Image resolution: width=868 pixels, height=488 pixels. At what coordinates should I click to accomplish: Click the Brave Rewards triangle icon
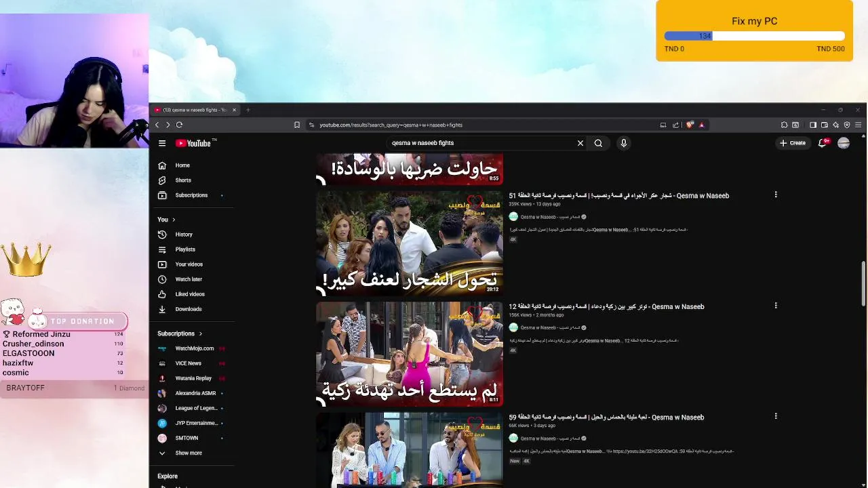tap(702, 125)
